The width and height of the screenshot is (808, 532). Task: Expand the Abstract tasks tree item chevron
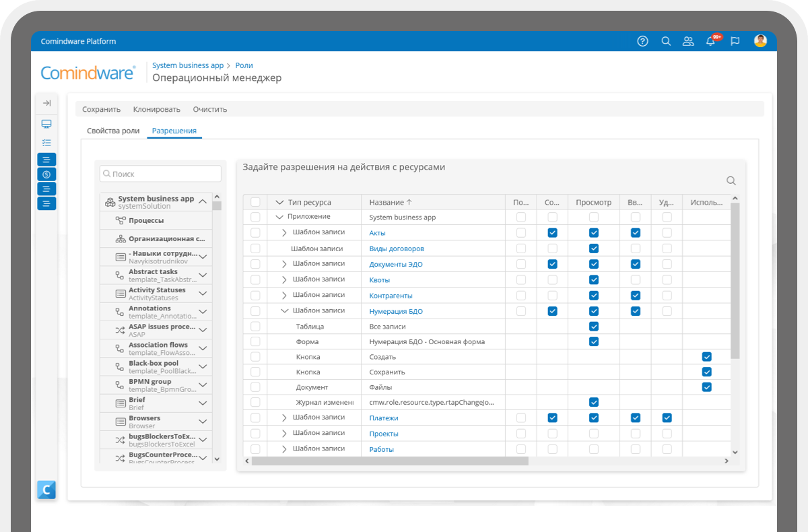point(203,275)
